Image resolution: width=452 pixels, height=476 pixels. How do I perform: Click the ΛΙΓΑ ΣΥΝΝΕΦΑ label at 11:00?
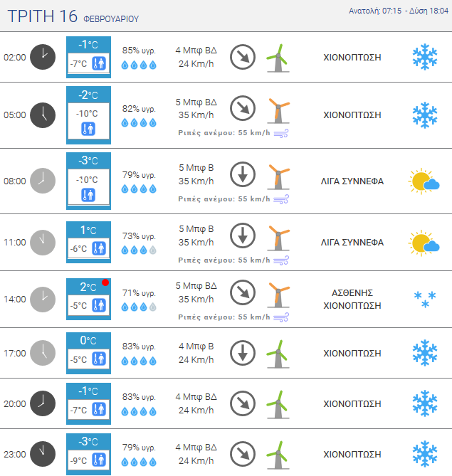(x=352, y=242)
